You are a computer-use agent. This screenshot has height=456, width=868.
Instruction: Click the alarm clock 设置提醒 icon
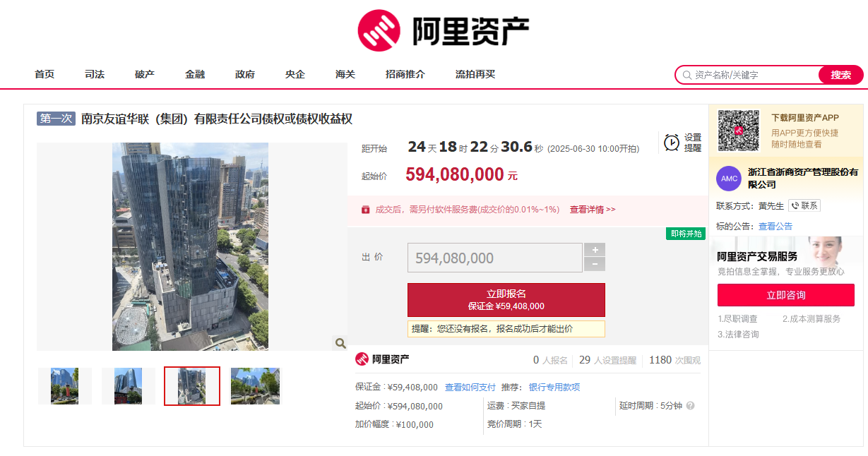(672, 143)
